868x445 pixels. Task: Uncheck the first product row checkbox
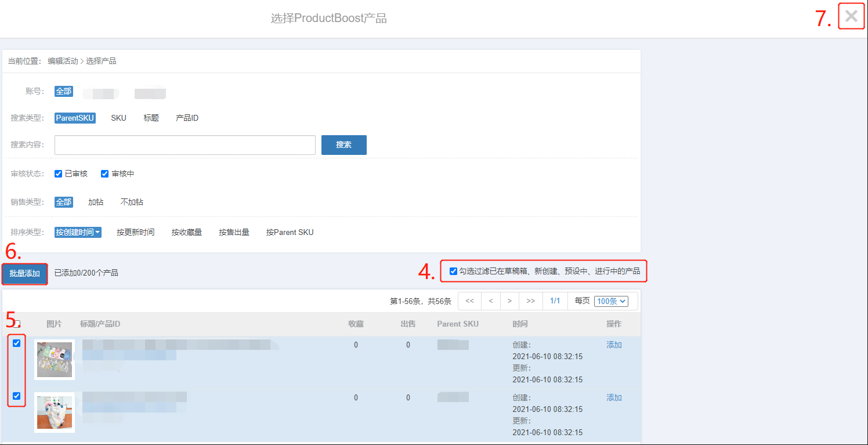tap(16, 343)
